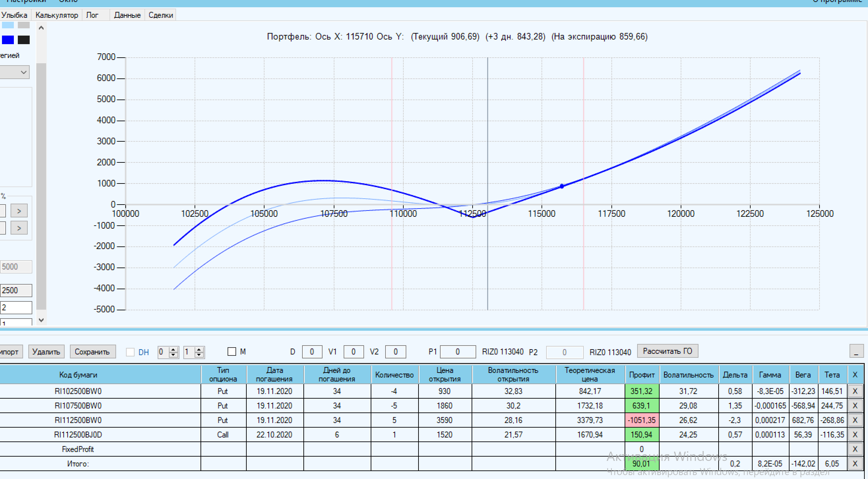Viewport: 868px width, 479px height.
Task: Decrease the second DH spinner value
Action: [x=199, y=355]
